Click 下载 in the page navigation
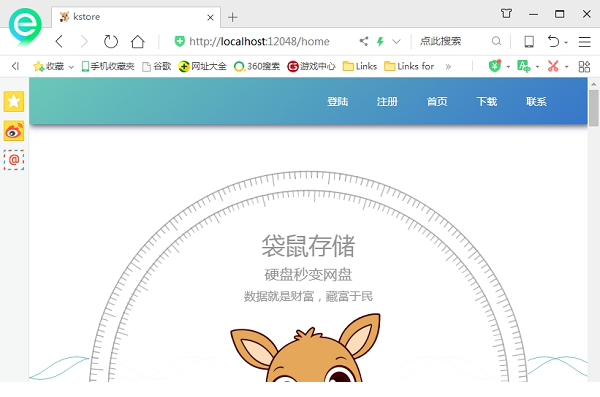 (x=487, y=101)
